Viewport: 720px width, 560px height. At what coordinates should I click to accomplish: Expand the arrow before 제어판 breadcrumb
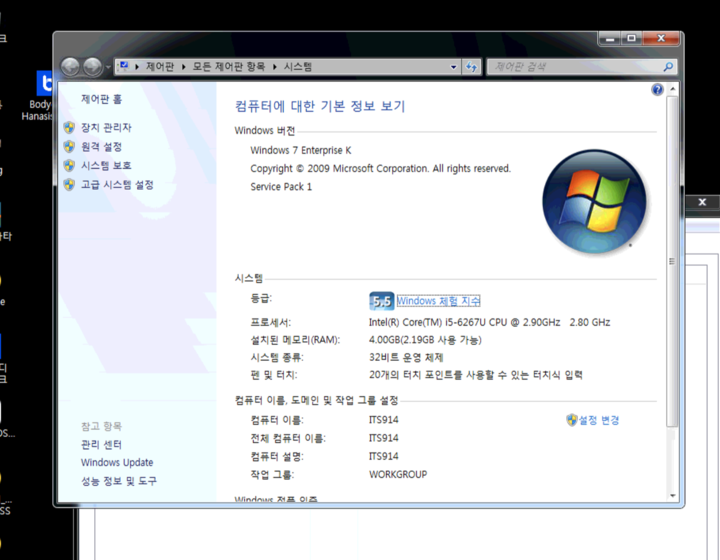coord(137,67)
